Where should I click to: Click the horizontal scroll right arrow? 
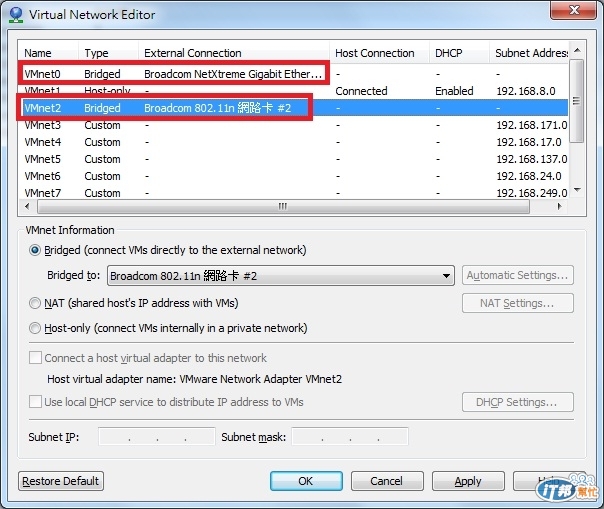pyautogui.click(x=560, y=207)
